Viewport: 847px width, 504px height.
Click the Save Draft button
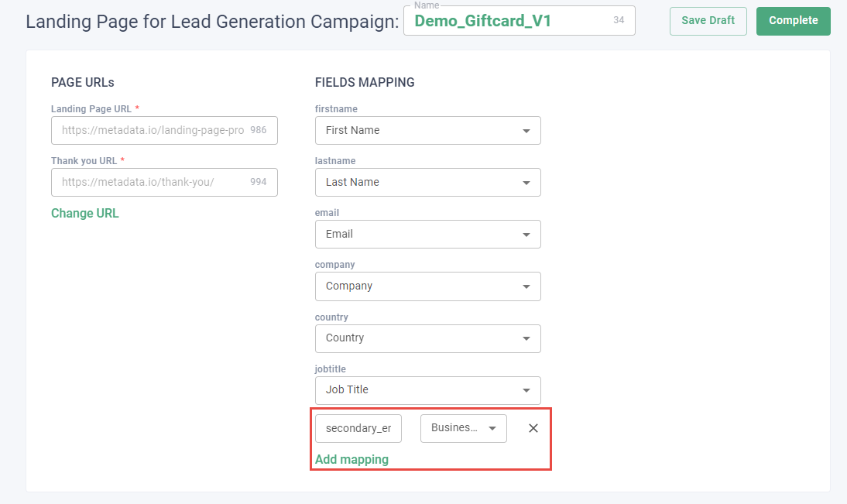click(708, 21)
